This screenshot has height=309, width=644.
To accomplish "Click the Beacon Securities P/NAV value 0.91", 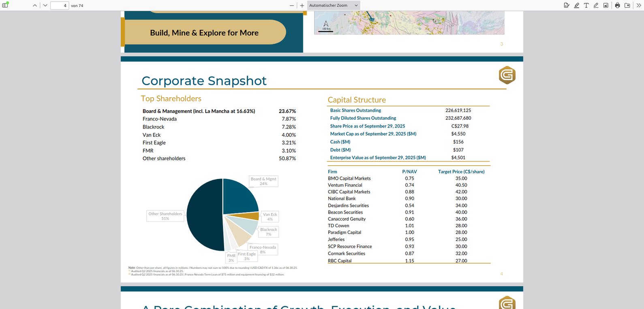I will [x=409, y=212].
